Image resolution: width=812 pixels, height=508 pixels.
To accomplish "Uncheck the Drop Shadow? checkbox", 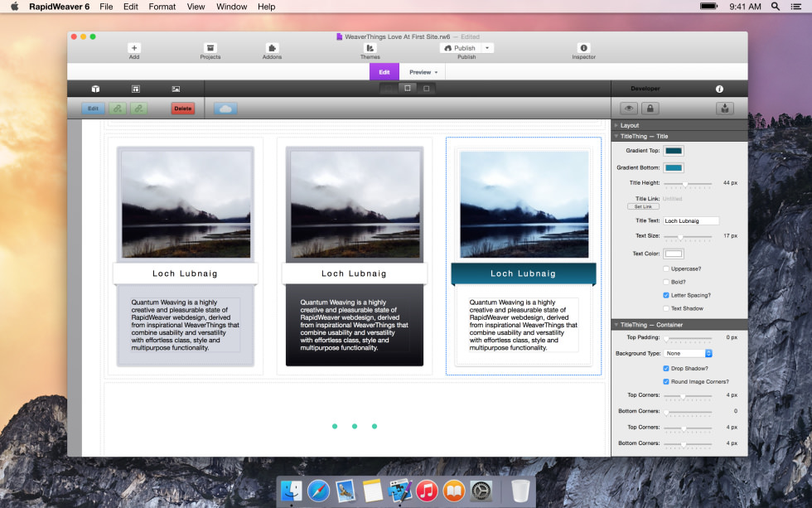I will click(666, 369).
